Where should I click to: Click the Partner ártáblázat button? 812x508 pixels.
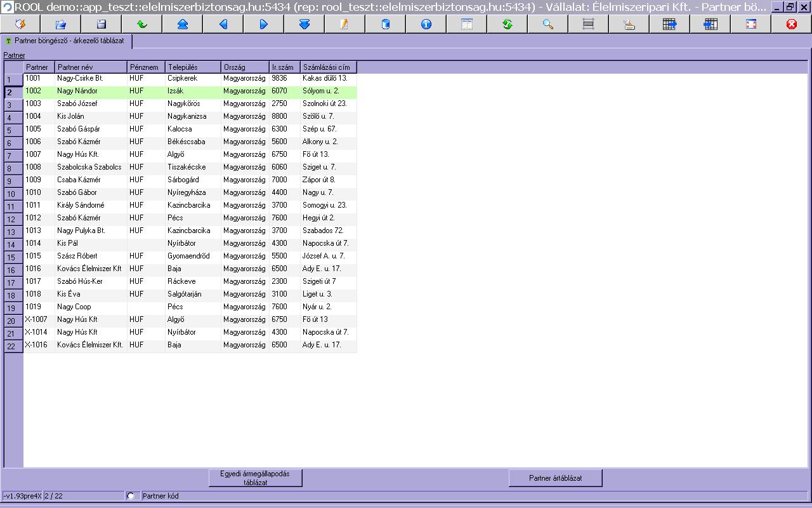tap(555, 478)
